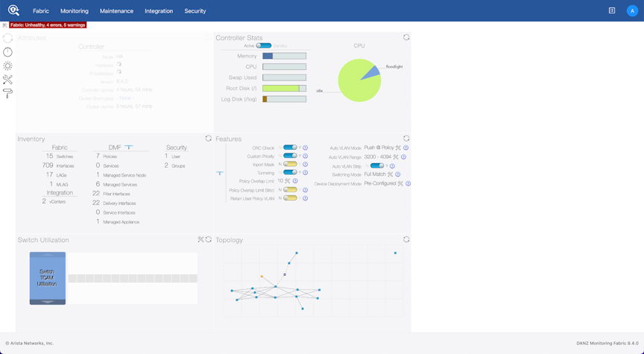Viewport: 644px width, 354px height.
Task: Click the '2 Groups' security entry
Action: click(175, 165)
